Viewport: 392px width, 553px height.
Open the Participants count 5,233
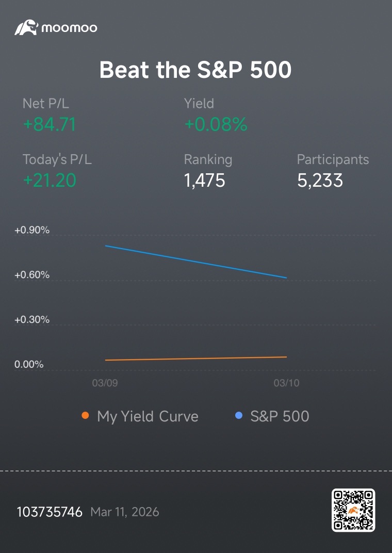[x=320, y=181]
